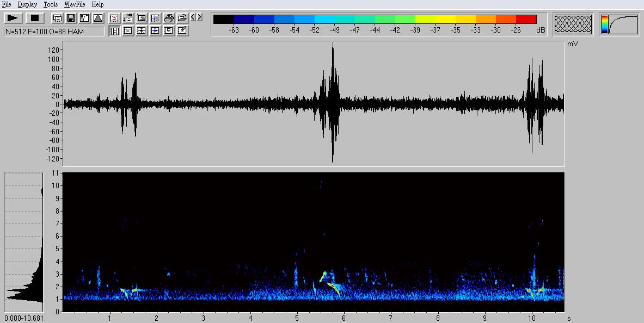Click the open folder icon
Viewport: 644px width, 323px height.
pyautogui.click(x=182, y=18)
